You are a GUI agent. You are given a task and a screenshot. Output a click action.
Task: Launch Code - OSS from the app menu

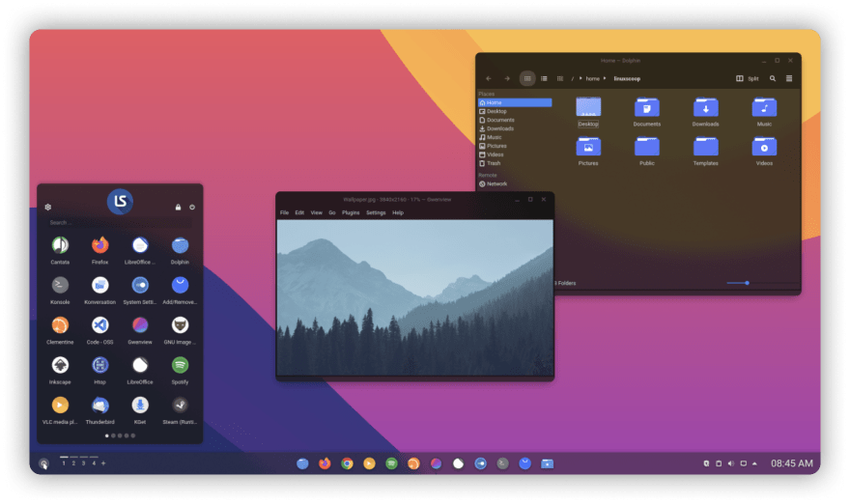pyautogui.click(x=99, y=325)
